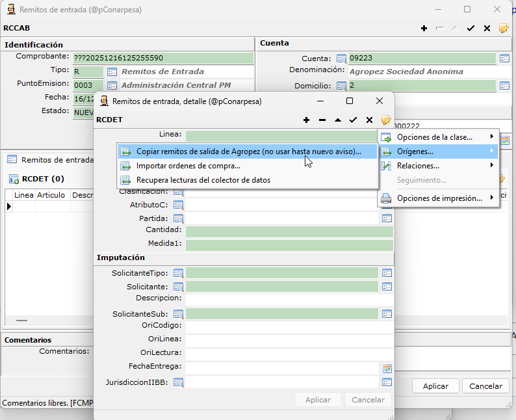
Task: Click the Aplicar button in the main window
Action: [435, 386]
